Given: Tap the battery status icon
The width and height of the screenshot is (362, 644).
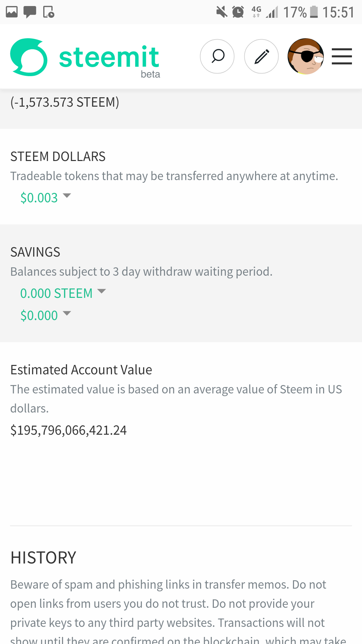Looking at the screenshot, I should click(x=314, y=12).
